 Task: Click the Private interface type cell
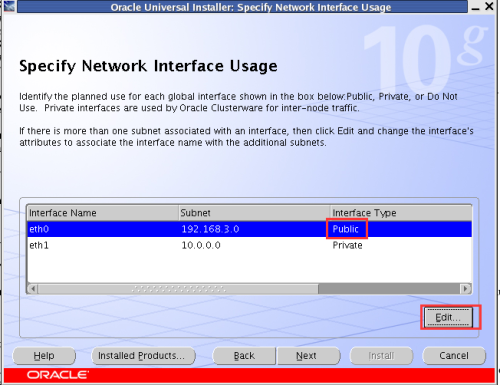[401, 245]
